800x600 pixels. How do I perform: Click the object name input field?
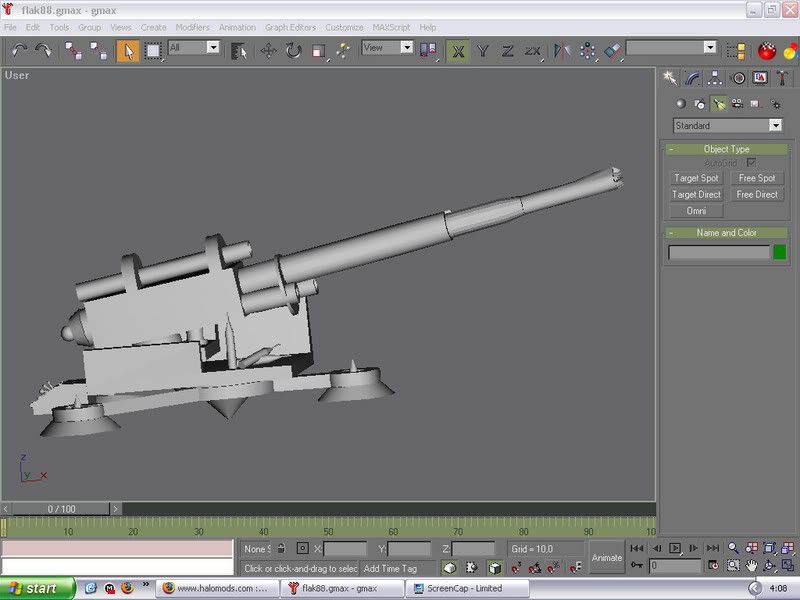coord(719,252)
